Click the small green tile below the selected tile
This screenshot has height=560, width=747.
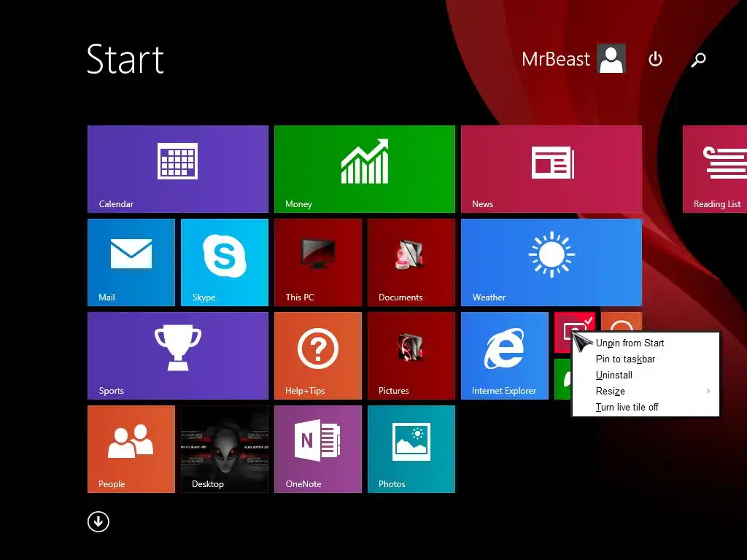tap(562, 379)
